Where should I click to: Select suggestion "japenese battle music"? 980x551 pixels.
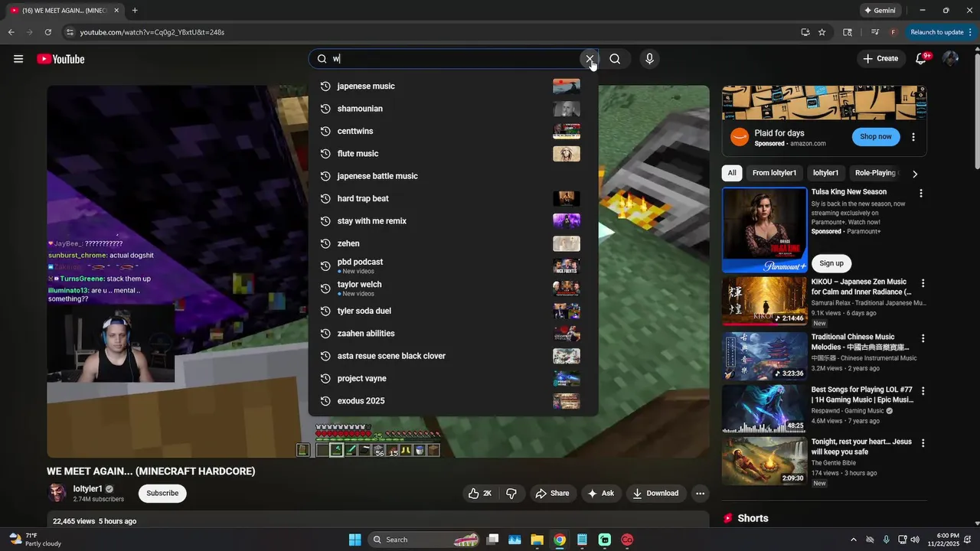click(x=452, y=176)
